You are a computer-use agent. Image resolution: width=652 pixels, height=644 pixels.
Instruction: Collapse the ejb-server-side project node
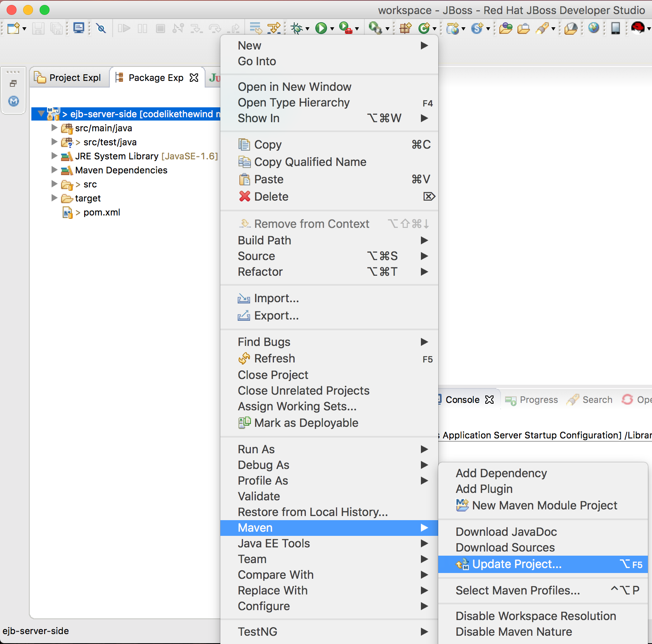click(x=41, y=113)
